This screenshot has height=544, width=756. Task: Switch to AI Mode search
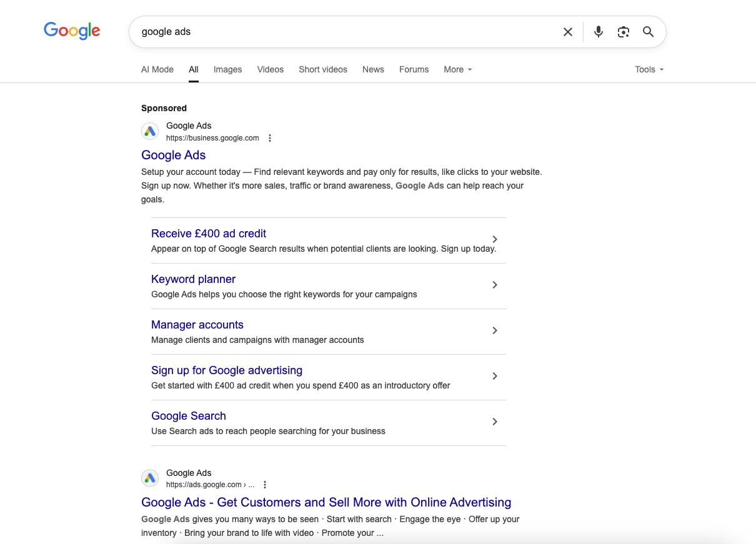157,69
